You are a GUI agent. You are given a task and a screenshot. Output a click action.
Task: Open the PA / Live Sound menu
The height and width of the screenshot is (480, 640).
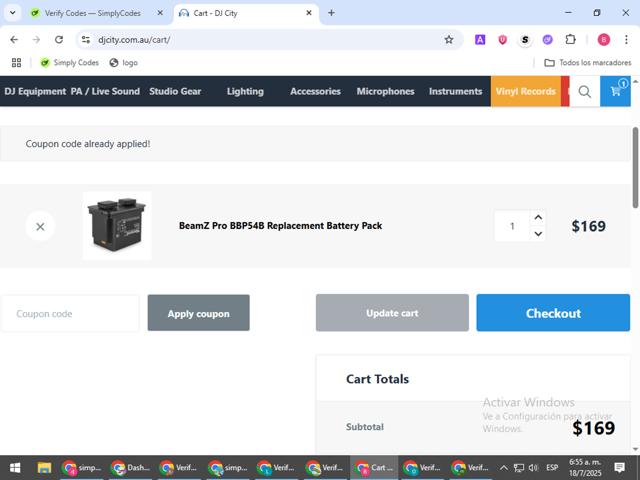105,91
